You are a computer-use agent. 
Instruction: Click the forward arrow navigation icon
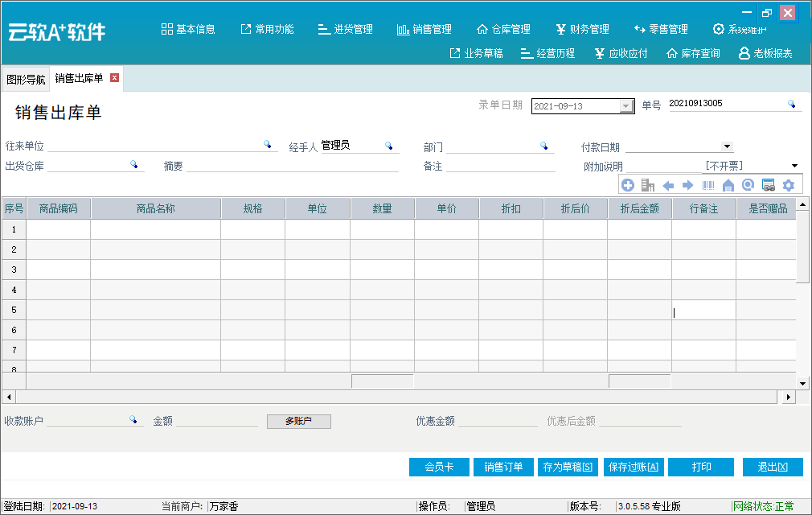pyautogui.click(x=688, y=185)
